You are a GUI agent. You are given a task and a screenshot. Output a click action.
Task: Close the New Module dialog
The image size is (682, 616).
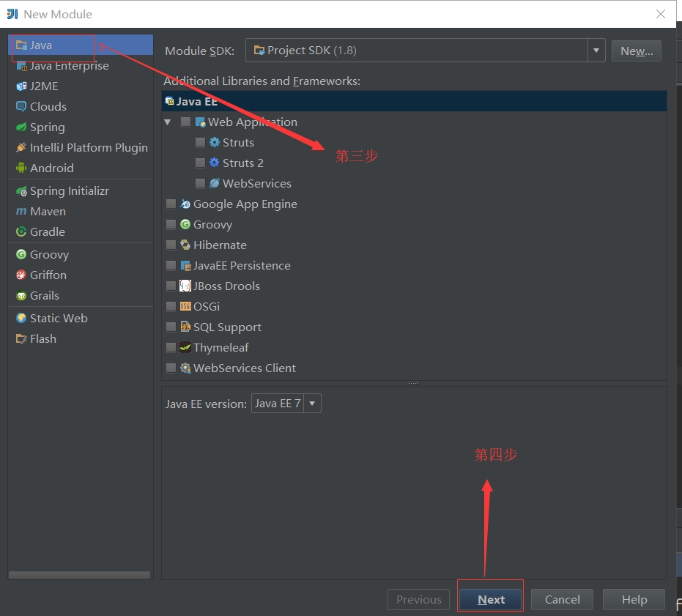click(x=661, y=14)
